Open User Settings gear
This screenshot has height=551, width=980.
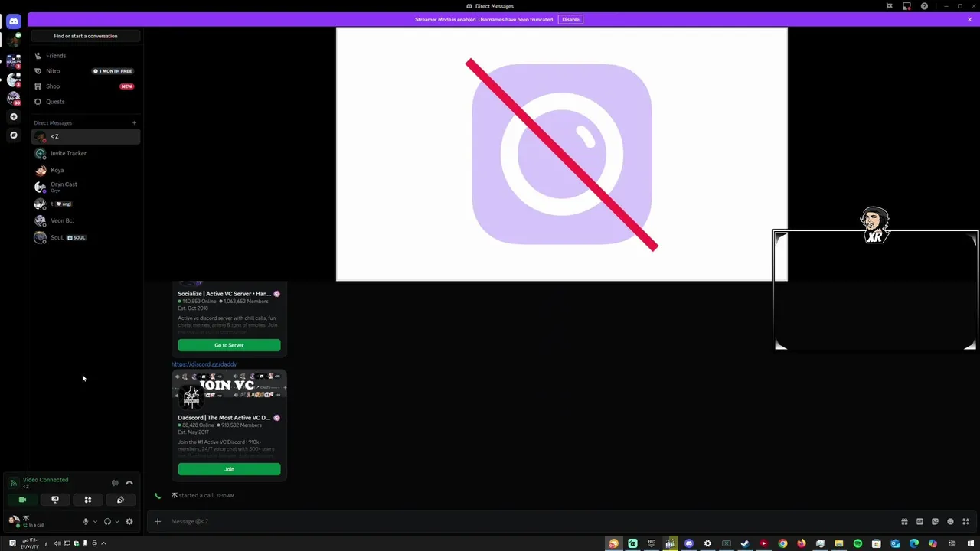pyautogui.click(x=129, y=522)
